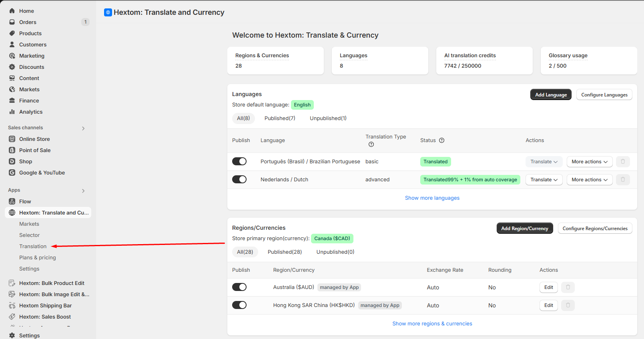Click the Finance bank icon

[12, 100]
